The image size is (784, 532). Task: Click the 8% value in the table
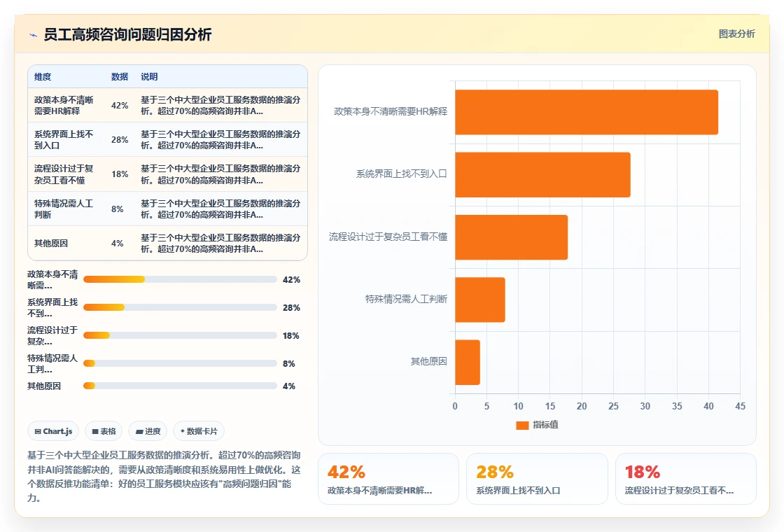[x=117, y=209]
